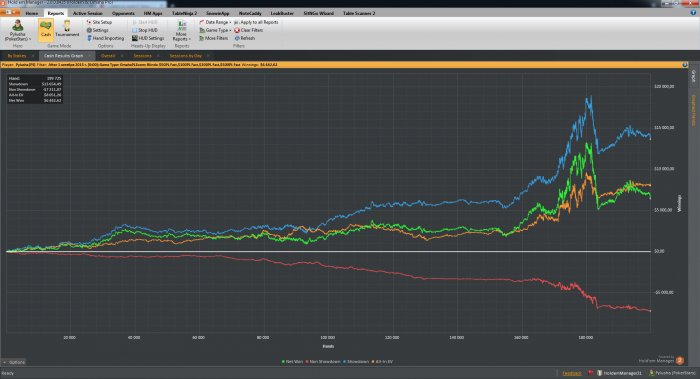Screen dimensions: 700x379
Task: Expand the Game Type filter dropdown
Action: pyautogui.click(x=215, y=30)
